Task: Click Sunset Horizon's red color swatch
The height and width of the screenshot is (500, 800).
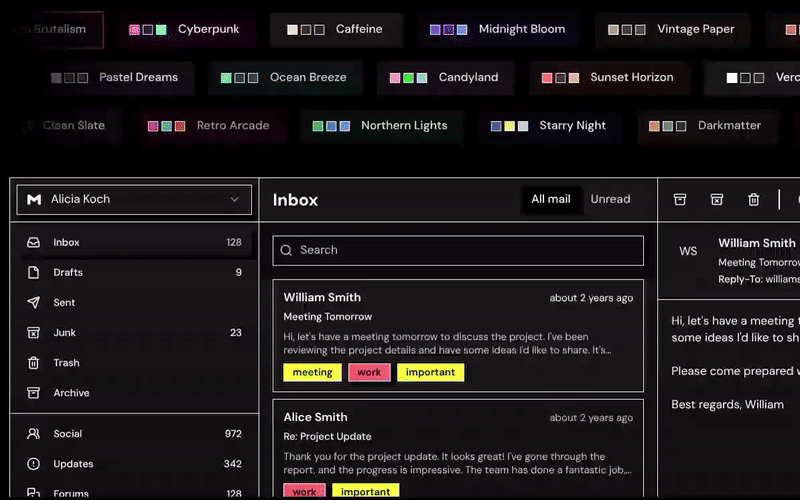Action: pyautogui.click(x=547, y=78)
